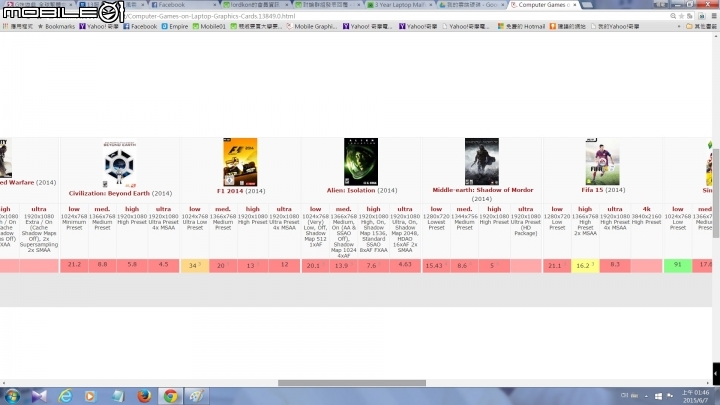Click the 21.2 Civilization low score cell

click(x=74, y=265)
